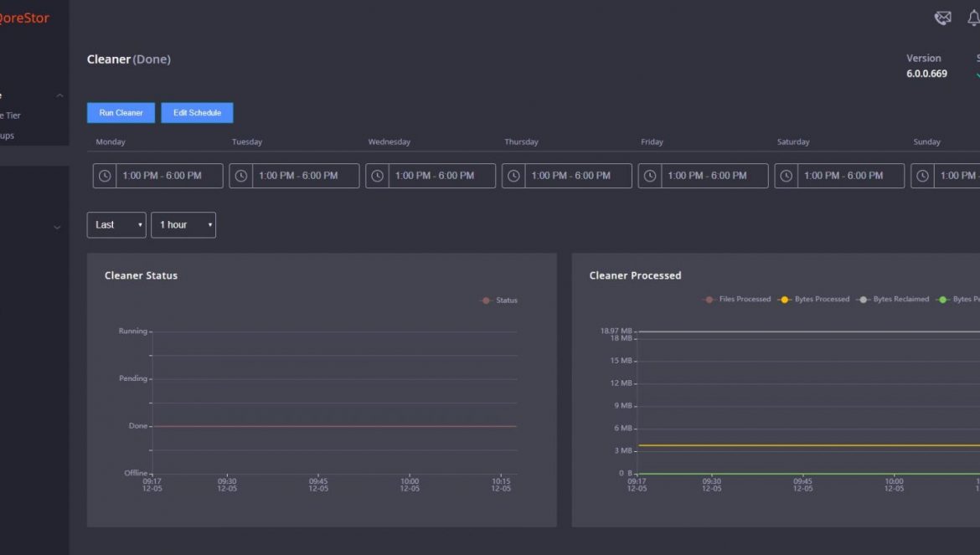Image resolution: width=980 pixels, height=555 pixels.
Task: Click the clock icon for Thursday schedule
Action: 513,176
